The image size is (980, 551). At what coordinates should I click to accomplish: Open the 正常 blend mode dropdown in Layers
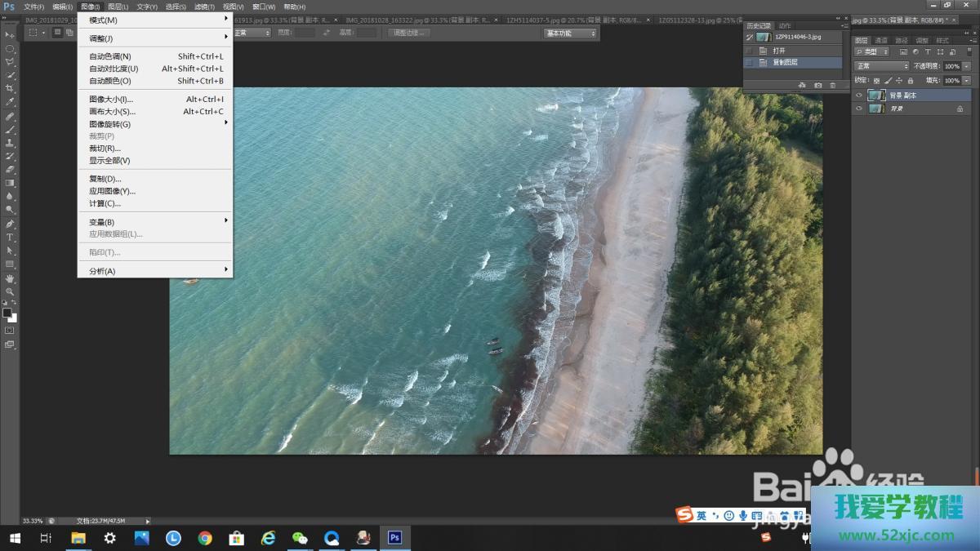880,66
